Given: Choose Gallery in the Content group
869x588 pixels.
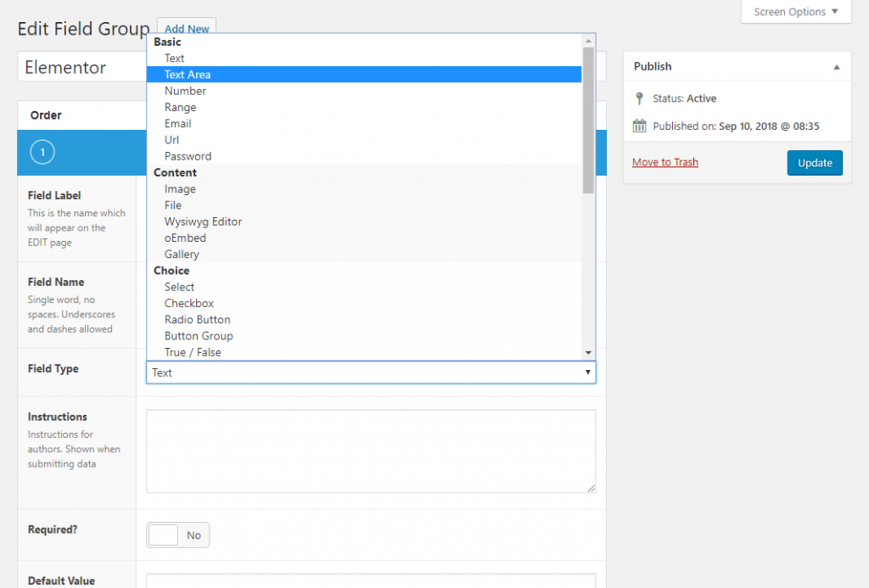Looking at the screenshot, I should pyautogui.click(x=182, y=255).
